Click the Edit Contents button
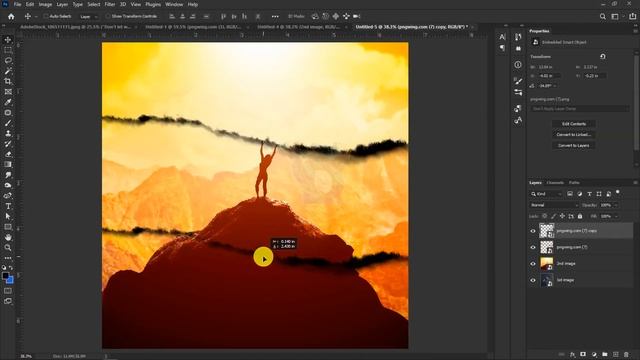The height and width of the screenshot is (360, 640). (573, 124)
